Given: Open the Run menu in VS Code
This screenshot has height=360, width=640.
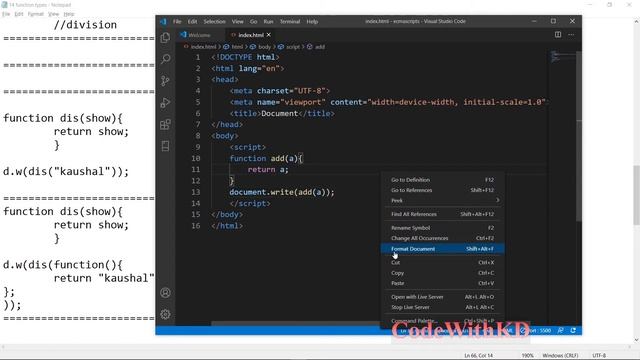Looking at the screenshot, I should point(268,21).
